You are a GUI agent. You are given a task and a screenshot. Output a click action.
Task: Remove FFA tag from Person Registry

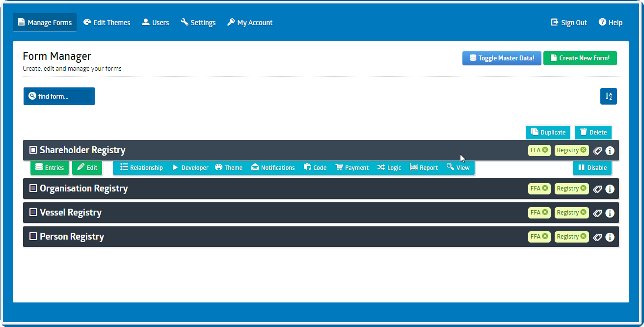(545, 237)
